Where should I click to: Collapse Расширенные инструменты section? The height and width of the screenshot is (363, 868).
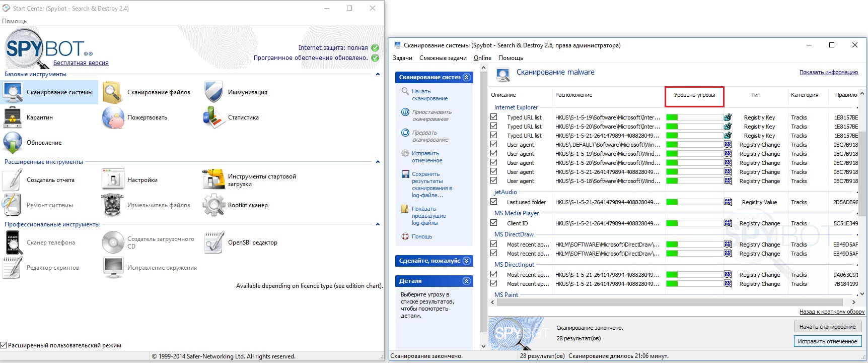378,162
